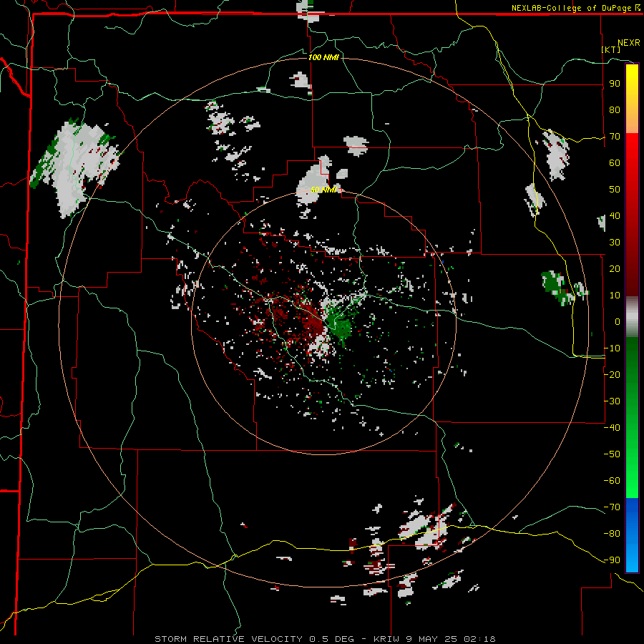This screenshot has width=644, height=644.
Task: Select the -60 value on velocity scale
Action: (x=612, y=481)
